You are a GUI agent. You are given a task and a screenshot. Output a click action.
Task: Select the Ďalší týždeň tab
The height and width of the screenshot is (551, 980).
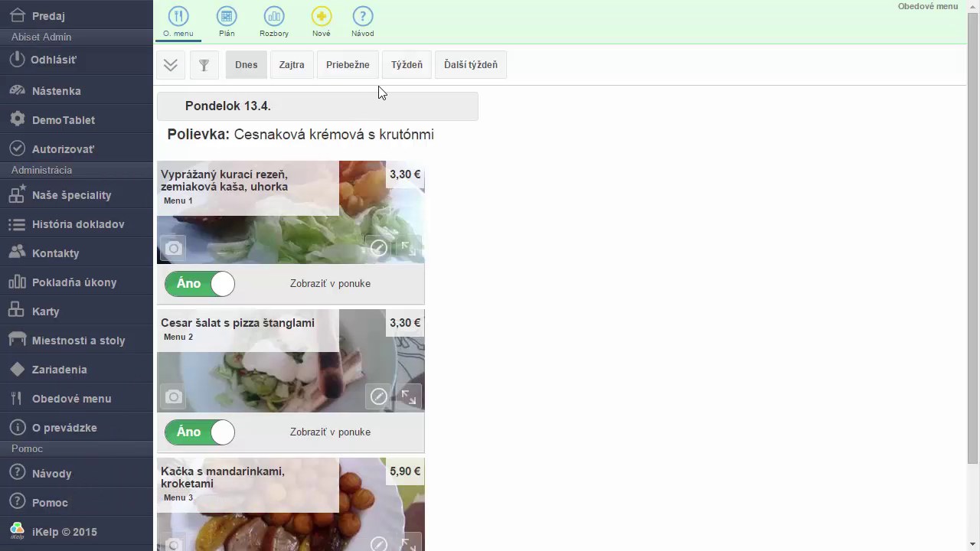click(471, 65)
